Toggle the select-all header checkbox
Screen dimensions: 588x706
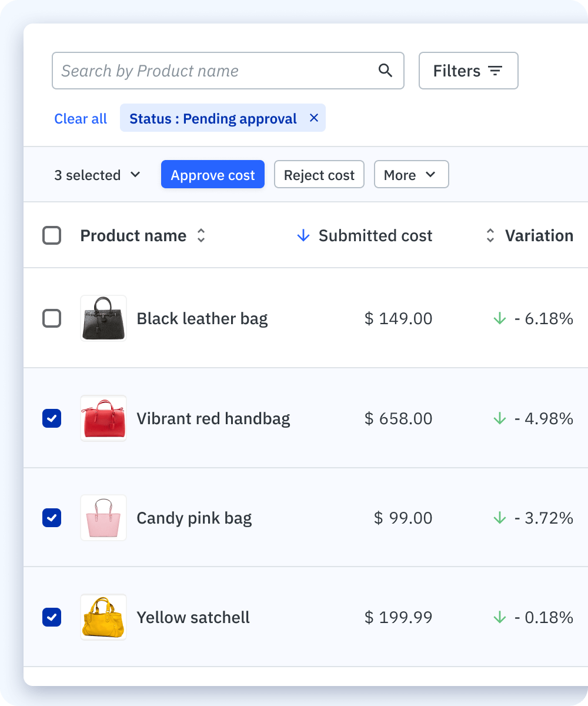[x=52, y=236]
